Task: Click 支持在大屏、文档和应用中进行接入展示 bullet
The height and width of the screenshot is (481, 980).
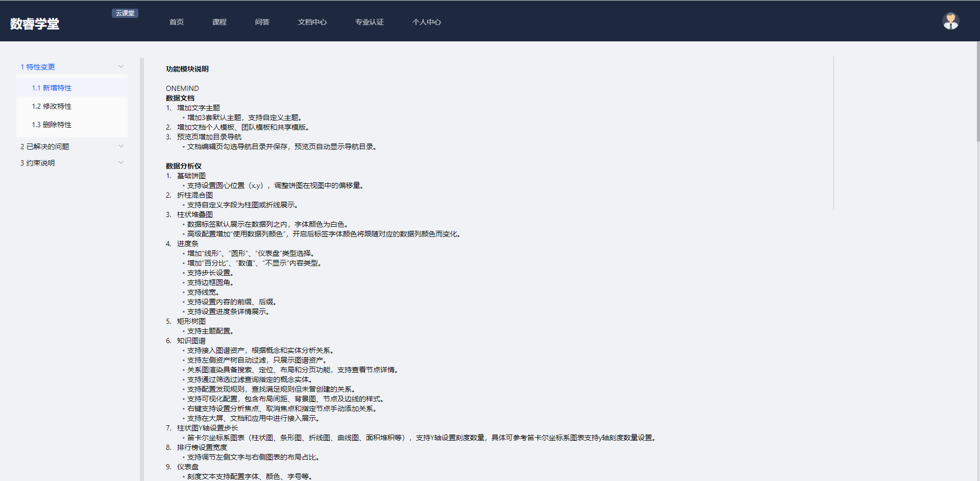Action: pos(253,418)
